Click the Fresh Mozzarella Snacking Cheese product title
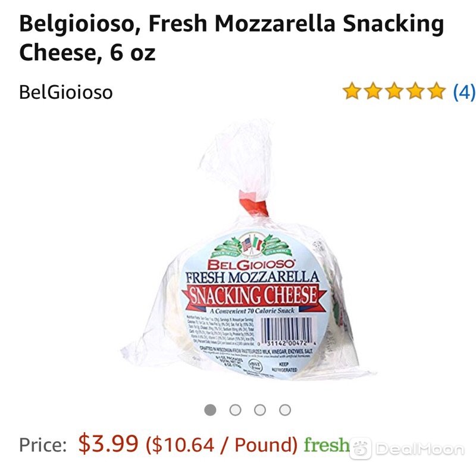Image resolution: width=476 pixels, height=468 pixels. pos(231,38)
